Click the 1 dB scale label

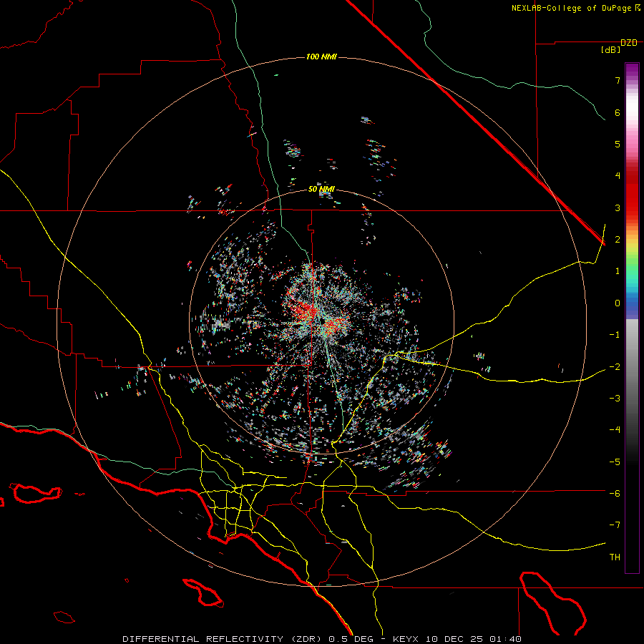point(618,271)
